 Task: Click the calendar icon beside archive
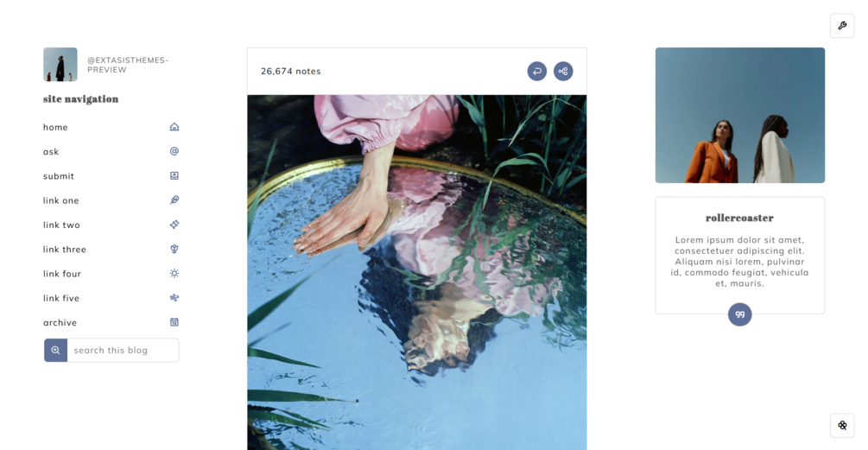pyautogui.click(x=174, y=322)
